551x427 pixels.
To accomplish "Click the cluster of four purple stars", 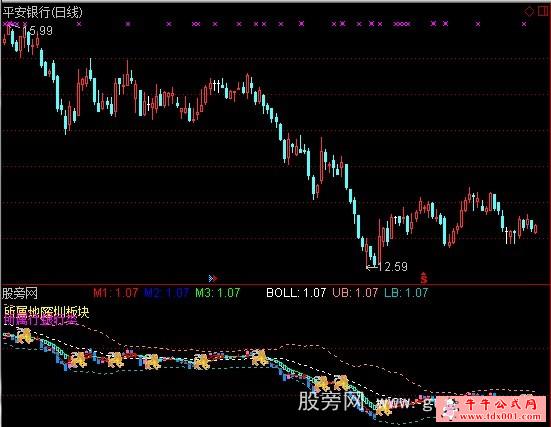I will pyautogui.click(x=402, y=24).
